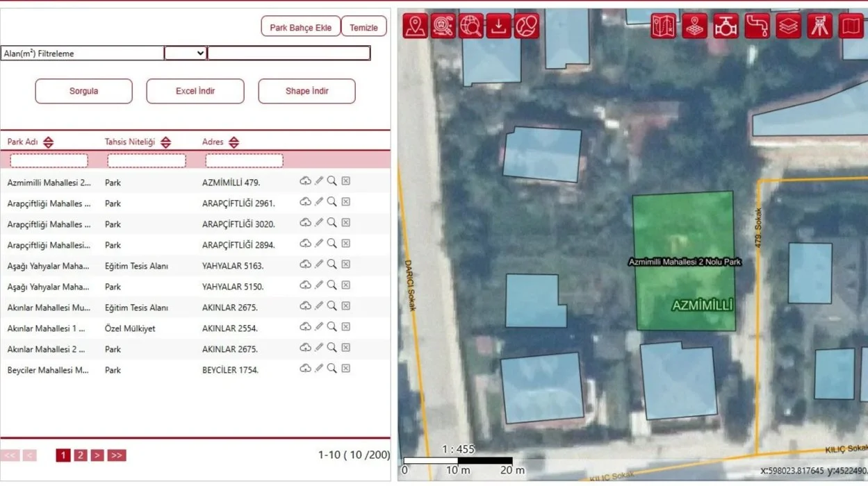868x486 pixels.
Task: Open the Alan filter operator dropdown
Action: coord(186,53)
